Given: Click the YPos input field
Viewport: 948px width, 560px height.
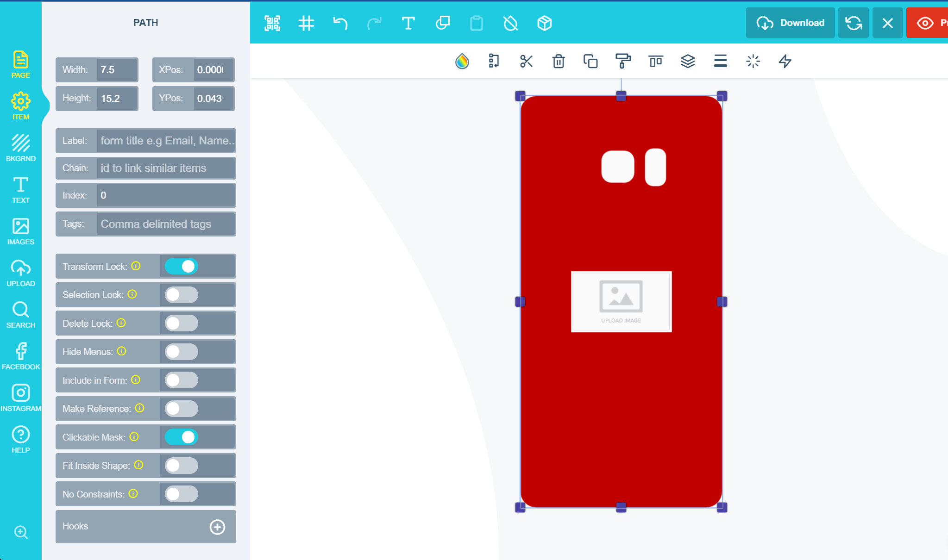Looking at the screenshot, I should pos(213,99).
